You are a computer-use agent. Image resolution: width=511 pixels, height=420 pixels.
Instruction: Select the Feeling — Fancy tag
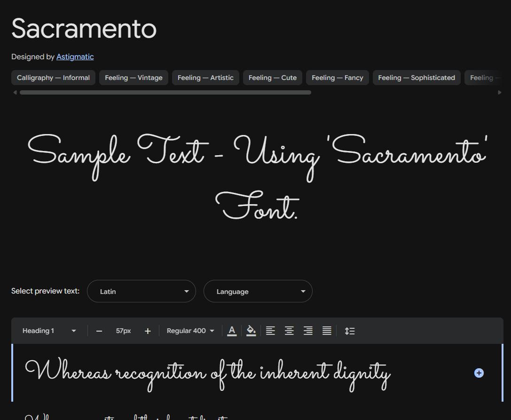[338, 78]
